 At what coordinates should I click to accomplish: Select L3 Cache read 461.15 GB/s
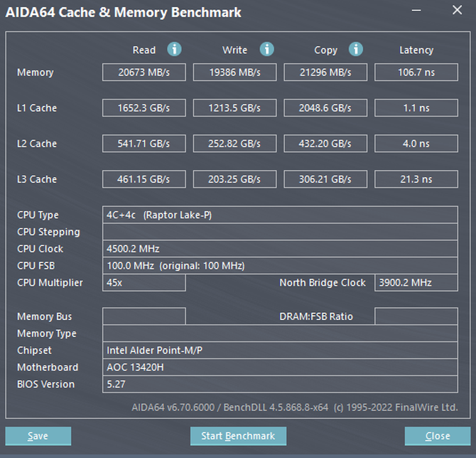[x=144, y=179]
